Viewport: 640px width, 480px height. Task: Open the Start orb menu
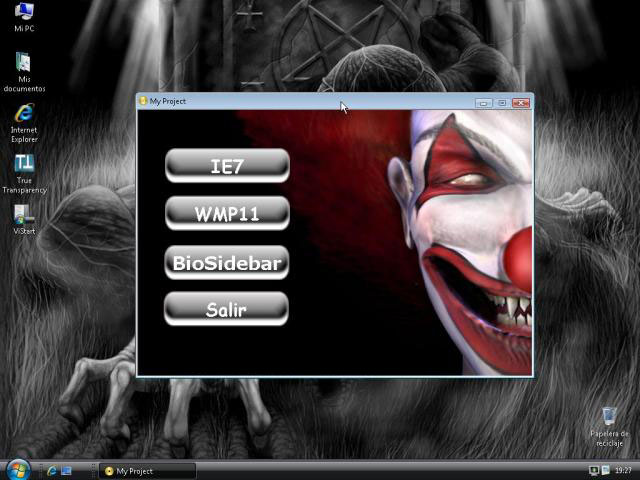(17, 469)
